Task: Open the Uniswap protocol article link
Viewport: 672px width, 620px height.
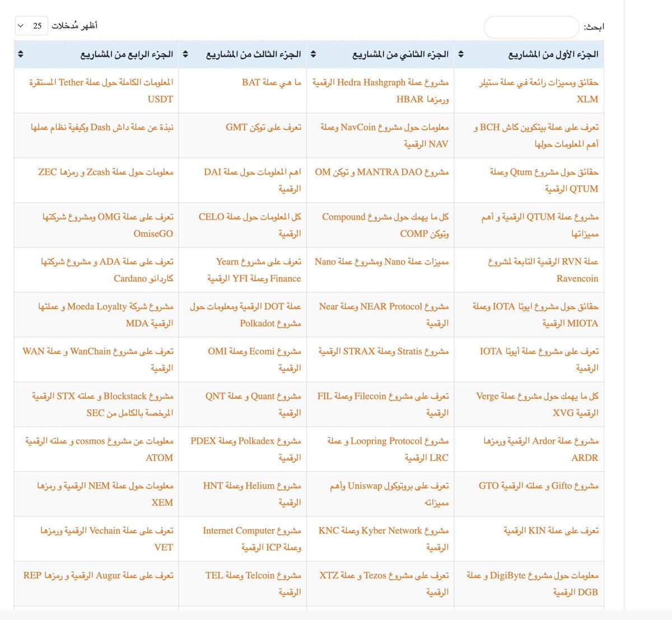Action: pos(389,494)
